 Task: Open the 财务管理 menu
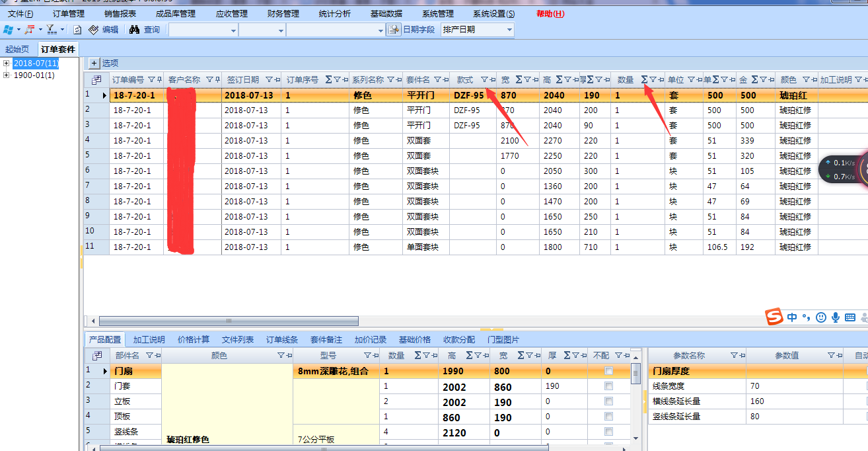coord(283,13)
